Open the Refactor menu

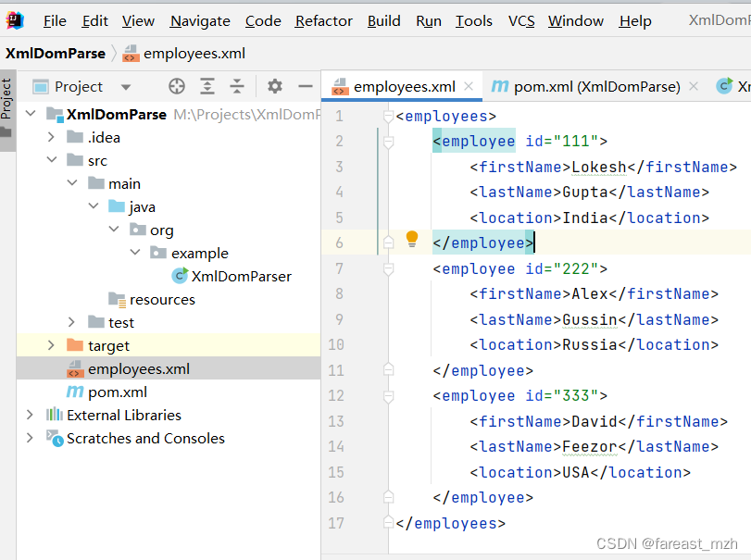323,20
